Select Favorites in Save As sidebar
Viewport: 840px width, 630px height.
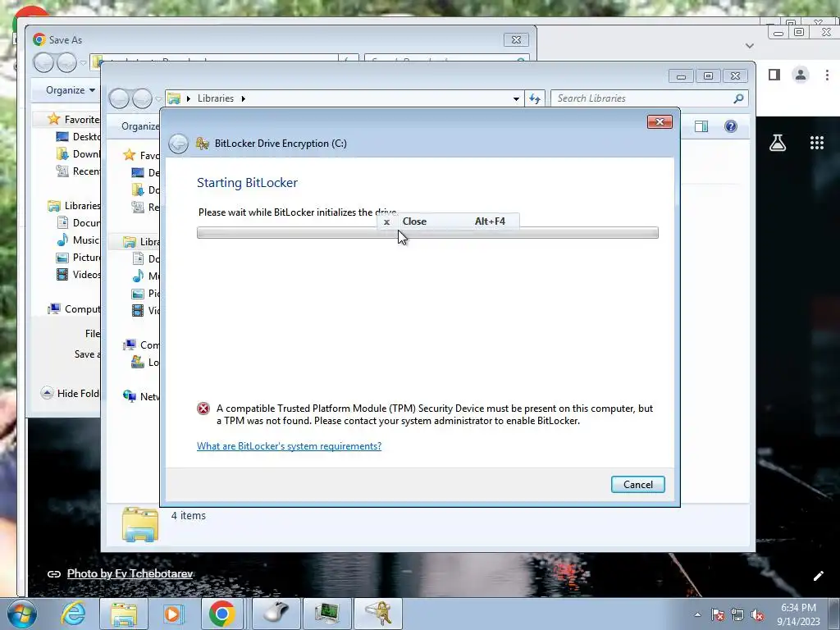coord(73,120)
